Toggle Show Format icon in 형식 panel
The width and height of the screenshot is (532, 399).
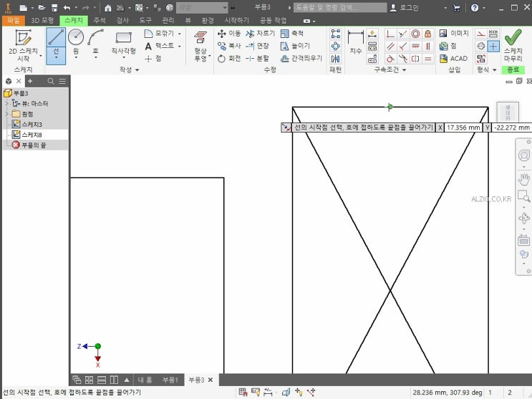480,59
